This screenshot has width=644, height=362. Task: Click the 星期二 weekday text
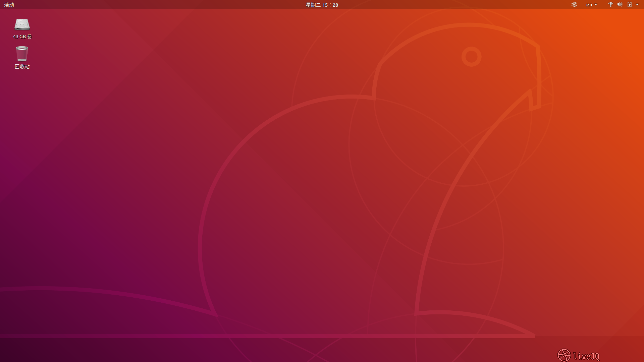point(313,5)
